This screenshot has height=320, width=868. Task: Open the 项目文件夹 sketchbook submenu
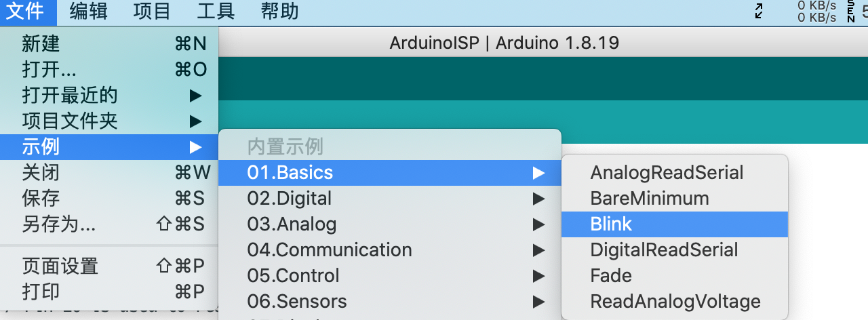(109, 121)
